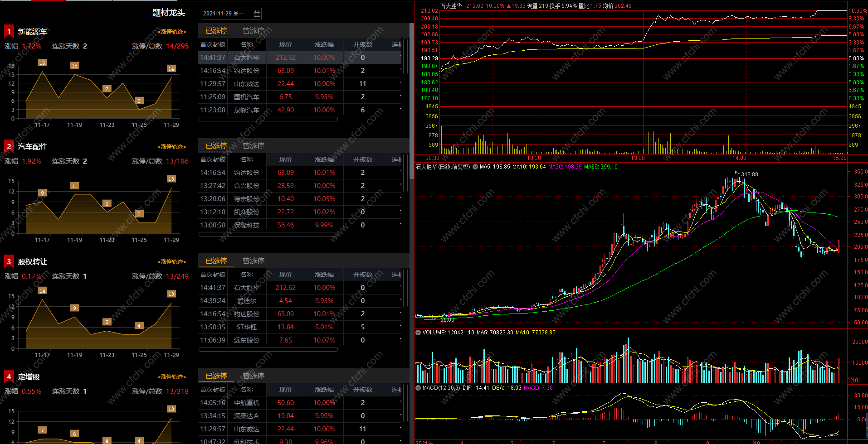
Task: Sort 新能源车 table by 现价 column
Action: (x=286, y=44)
